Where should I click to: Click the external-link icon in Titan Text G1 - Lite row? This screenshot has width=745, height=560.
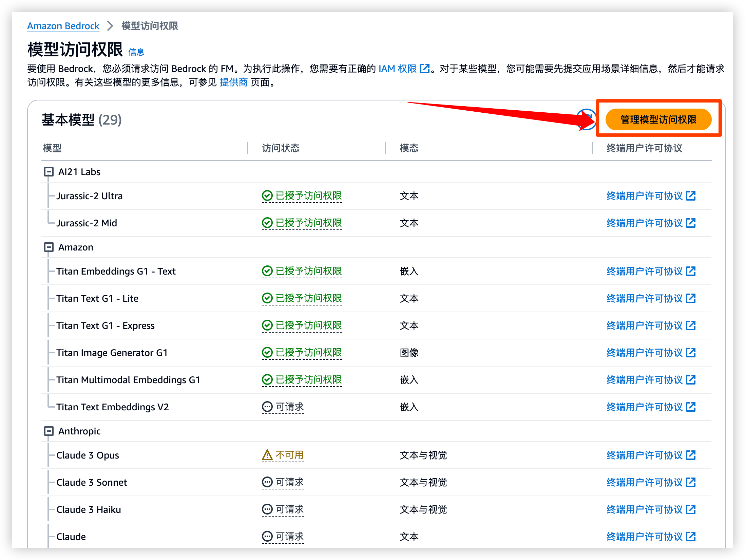click(x=691, y=298)
